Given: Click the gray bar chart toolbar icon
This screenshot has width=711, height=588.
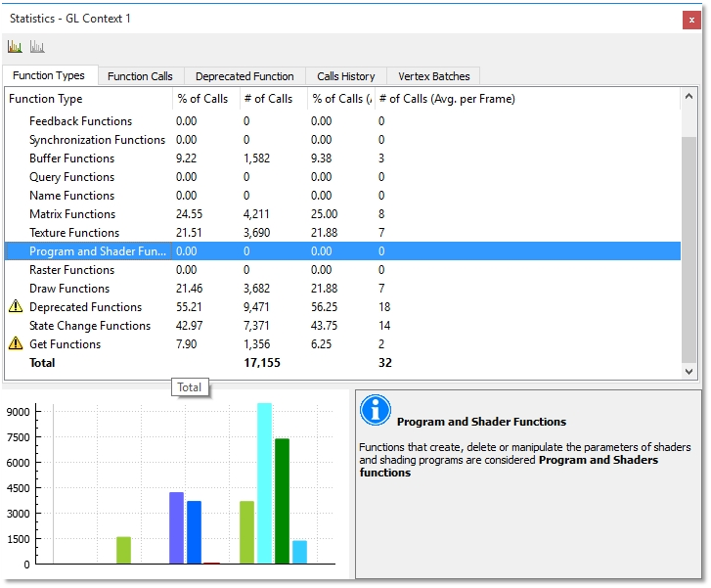Looking at the screenshot, I should point(37,46).
